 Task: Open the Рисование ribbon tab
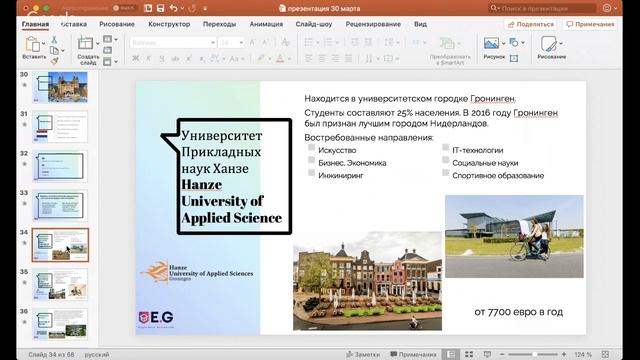[x=117, y=24]
